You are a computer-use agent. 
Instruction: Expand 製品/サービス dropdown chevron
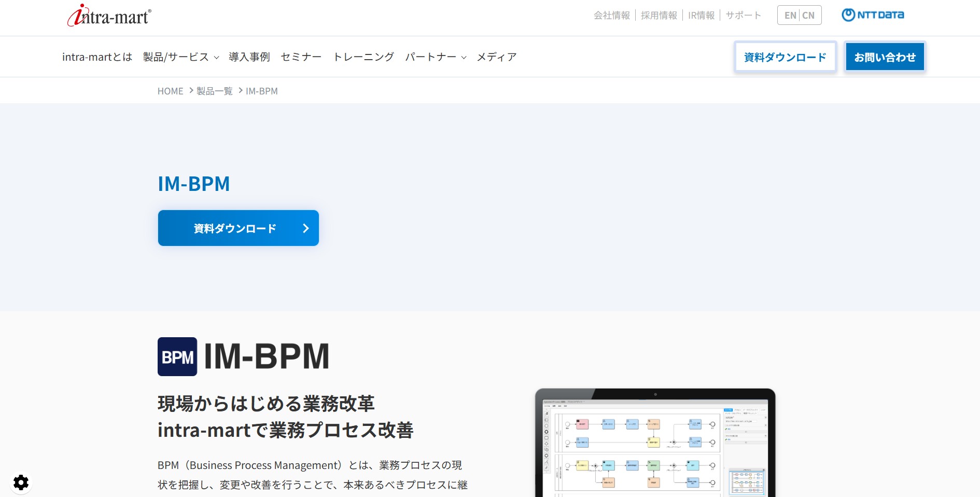coord(217,58)
